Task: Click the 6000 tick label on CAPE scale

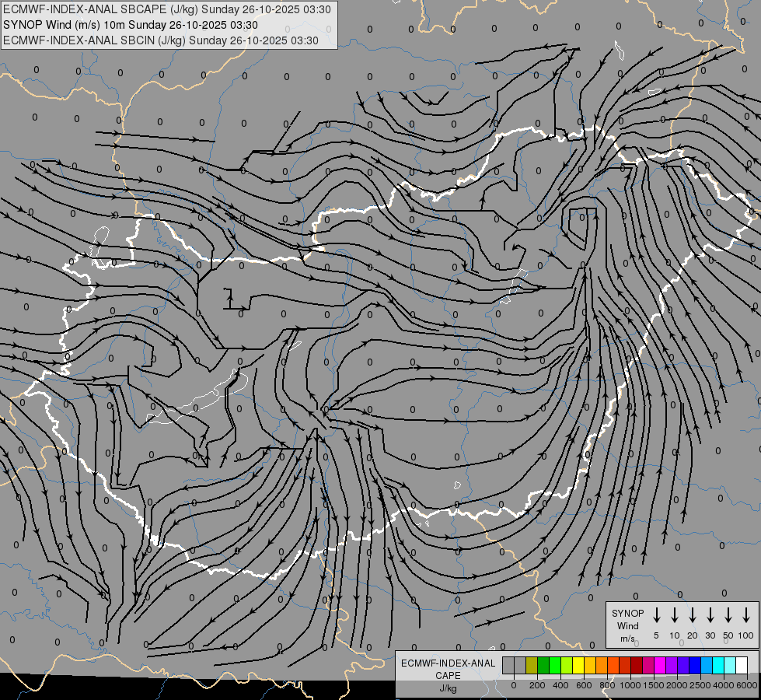Action: coord(747,685)
